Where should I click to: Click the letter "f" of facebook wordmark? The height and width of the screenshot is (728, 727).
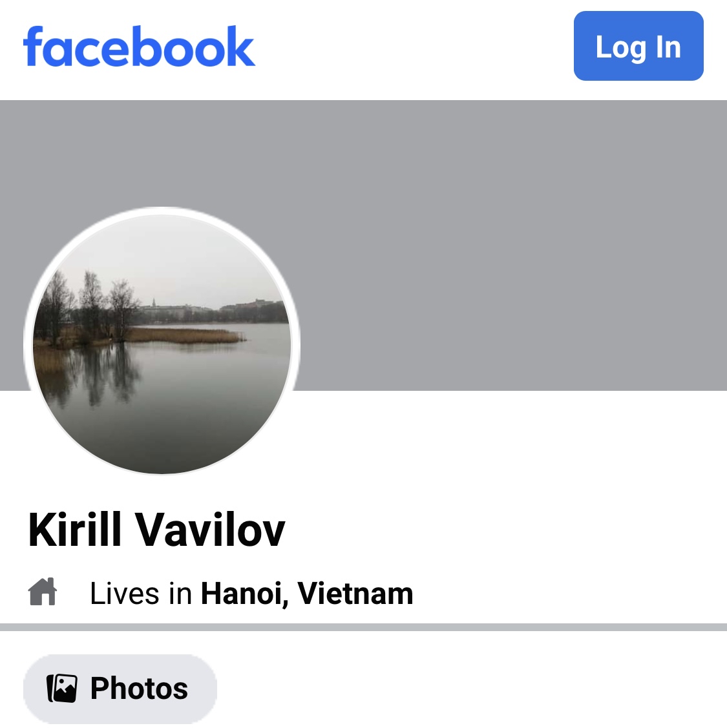34,46
